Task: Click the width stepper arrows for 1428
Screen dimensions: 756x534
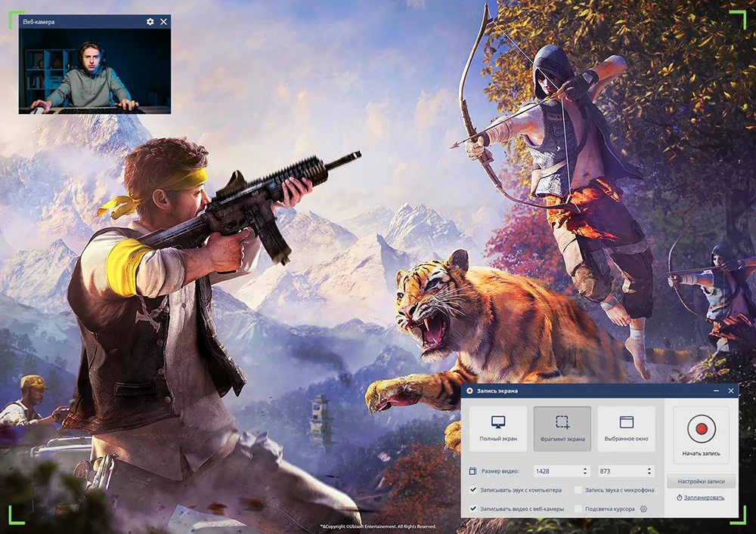Action: (585, 471)
